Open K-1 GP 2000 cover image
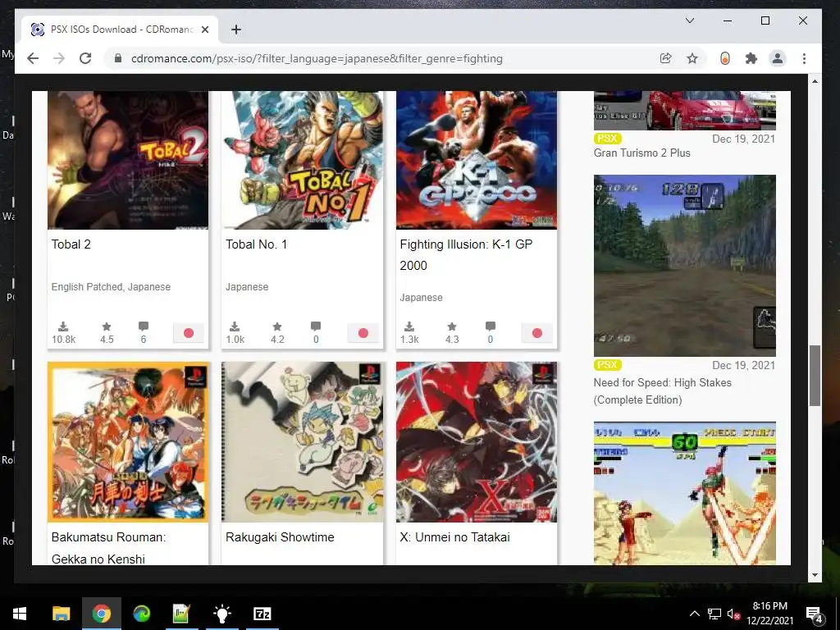 pos(477,160)
